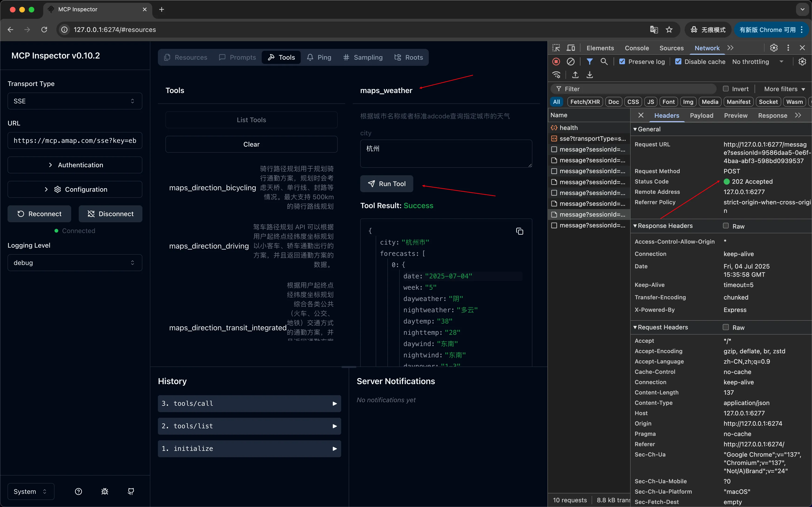Switch to the Ping tab

coord(319,57)
